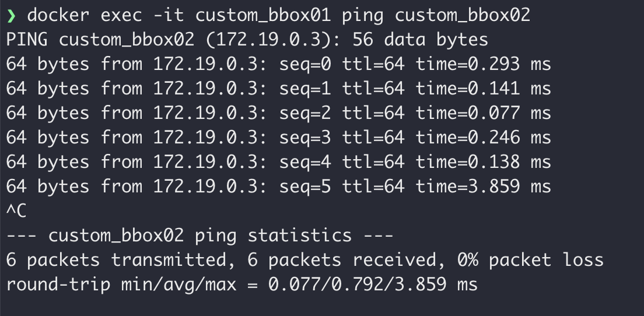This screenshot has width=644, height=316.
Task: Click the ^C interrupt marker
Action: tap(16, 211)
